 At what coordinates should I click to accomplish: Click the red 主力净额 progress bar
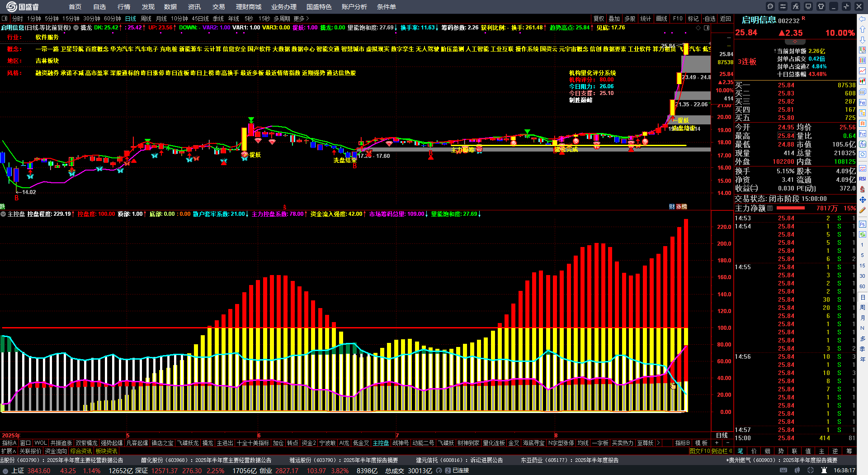[791, 208]
